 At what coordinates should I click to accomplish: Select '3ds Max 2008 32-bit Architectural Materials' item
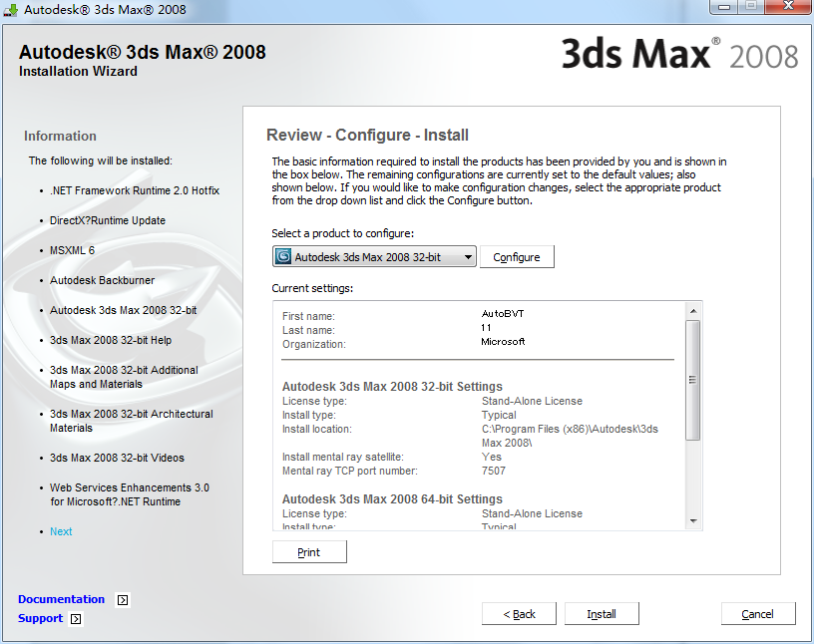[x=132, y=421]
